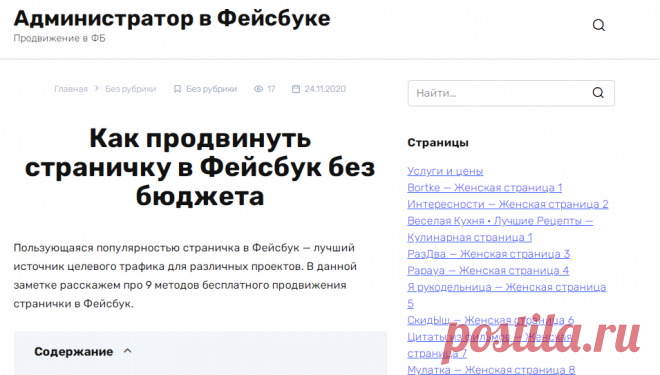
Task: Click the view count 17
Action: (271, 89)
